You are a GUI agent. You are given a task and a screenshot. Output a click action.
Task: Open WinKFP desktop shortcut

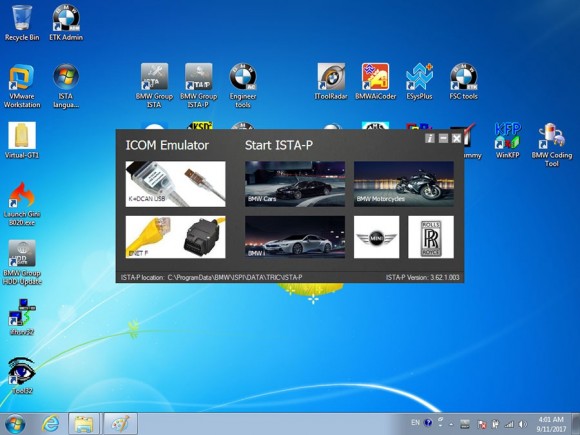508,141
